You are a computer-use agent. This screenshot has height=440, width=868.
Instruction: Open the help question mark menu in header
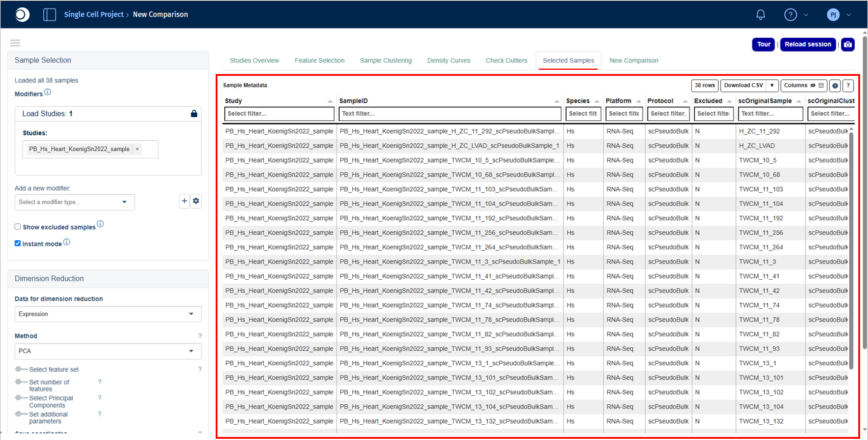point(790,15)
